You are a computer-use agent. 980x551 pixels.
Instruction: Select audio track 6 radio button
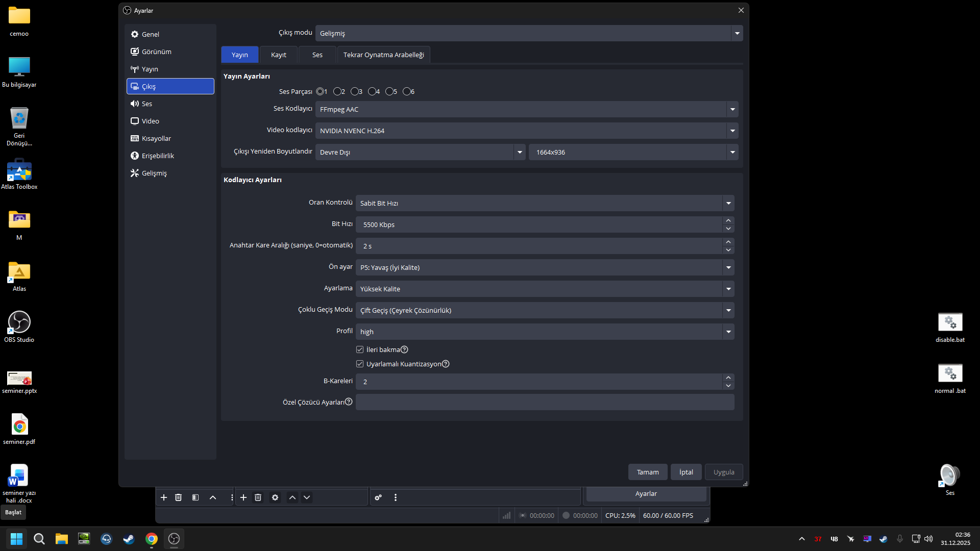click(407, 91)
